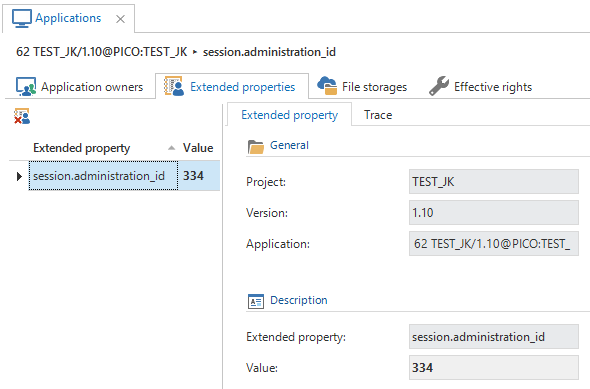Select the 334 value cell in grid
590x389 pixels.
(x=199, y=176)
